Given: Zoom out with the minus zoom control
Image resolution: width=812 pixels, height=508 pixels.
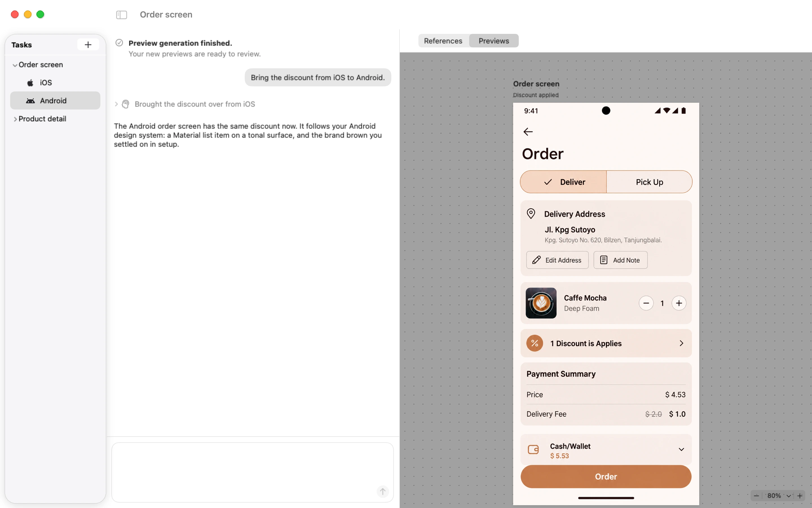Looking at the screenshot, I should [756, 496].
